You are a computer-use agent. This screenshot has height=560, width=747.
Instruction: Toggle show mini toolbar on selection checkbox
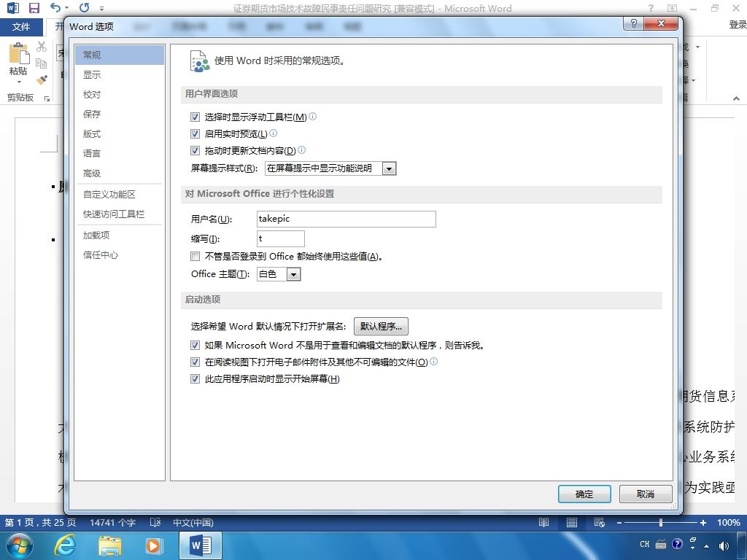[195, 117]
